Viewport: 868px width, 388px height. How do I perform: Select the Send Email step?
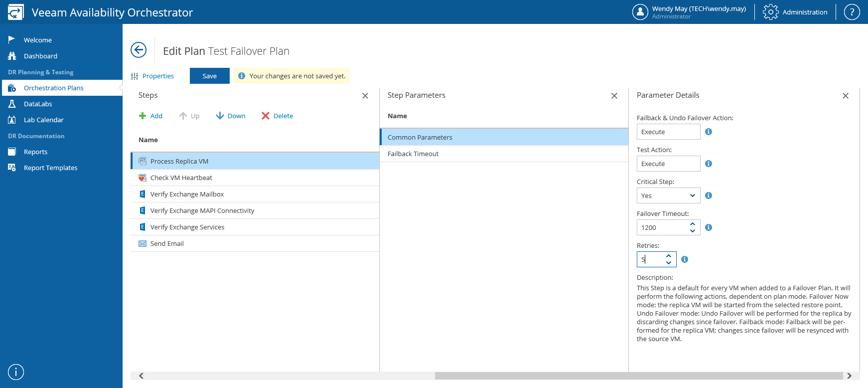click(x=255, y=243)
